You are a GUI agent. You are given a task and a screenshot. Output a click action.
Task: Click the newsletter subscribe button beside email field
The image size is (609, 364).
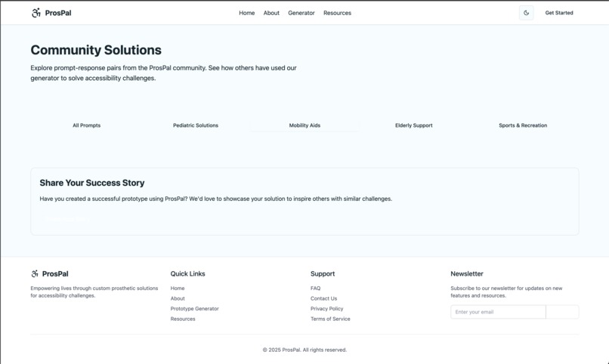pos(562,312)
